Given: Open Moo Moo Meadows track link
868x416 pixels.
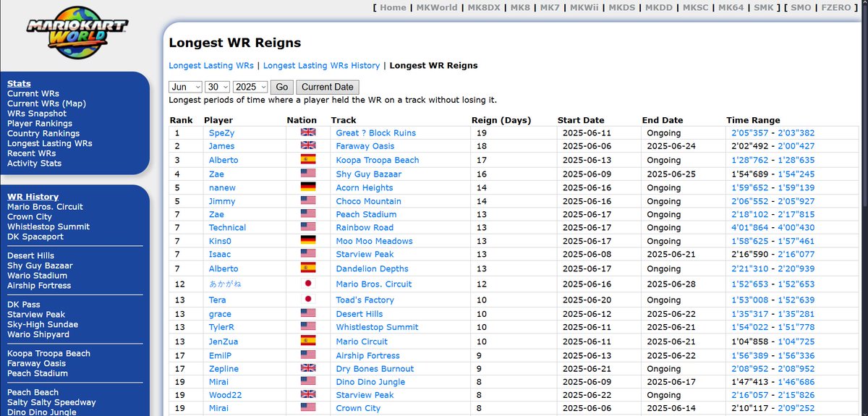Looking at the screenshot, I should click(375, 241).
